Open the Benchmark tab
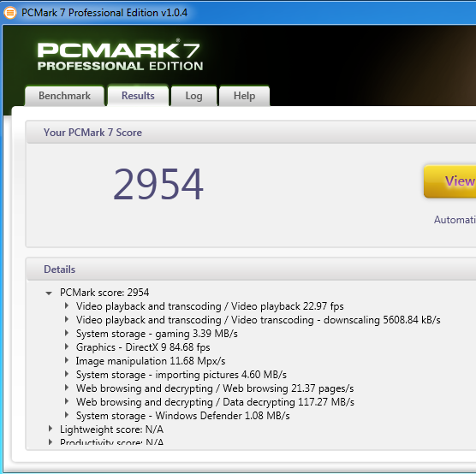The image size is (476, 474). [x=64, y=96]
